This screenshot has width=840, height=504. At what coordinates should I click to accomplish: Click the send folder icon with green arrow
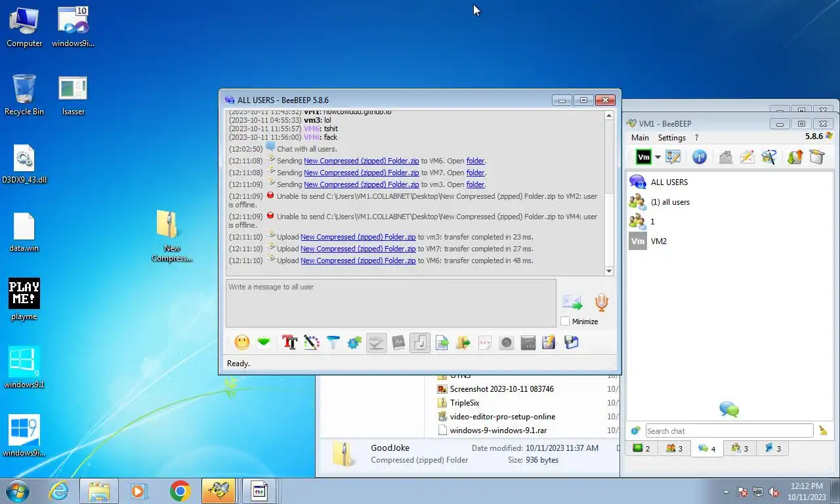click(463, 343)
